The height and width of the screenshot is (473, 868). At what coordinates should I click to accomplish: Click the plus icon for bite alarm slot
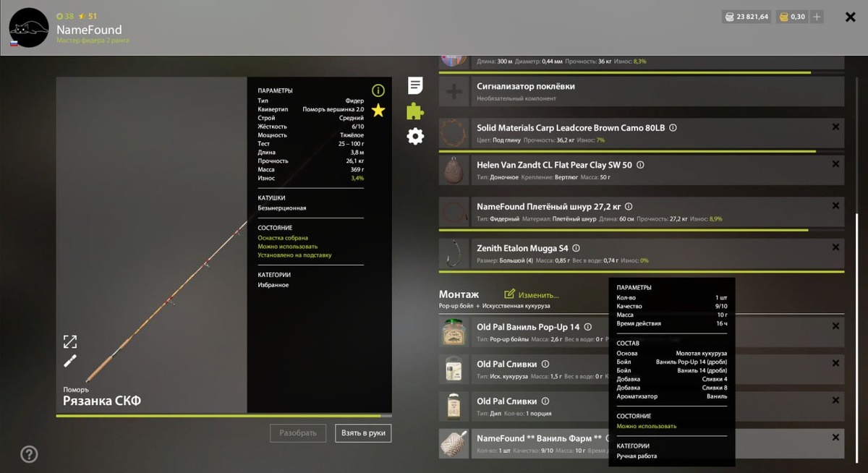pos(454,92)
